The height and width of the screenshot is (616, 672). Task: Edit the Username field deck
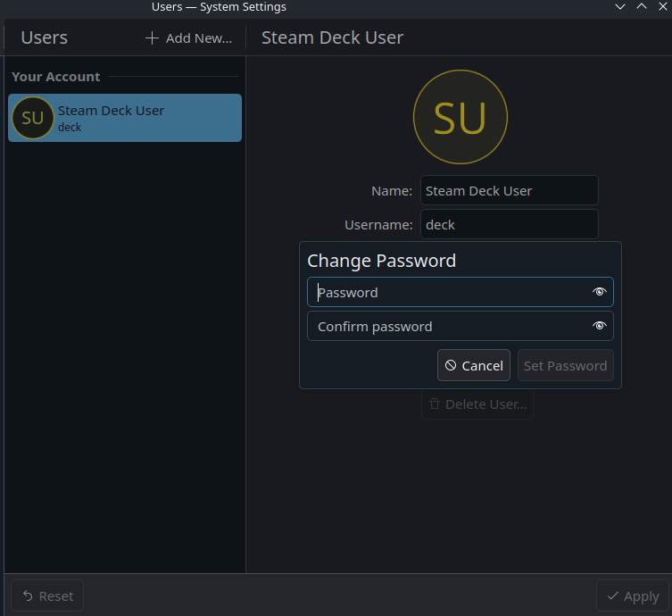point(510,224)
